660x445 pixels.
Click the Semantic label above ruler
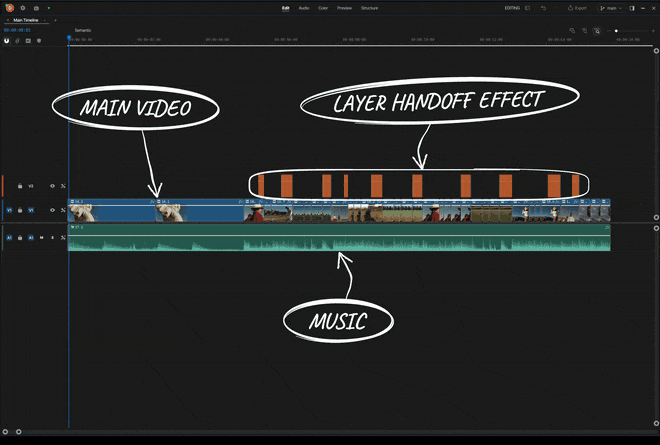point(83,30)
